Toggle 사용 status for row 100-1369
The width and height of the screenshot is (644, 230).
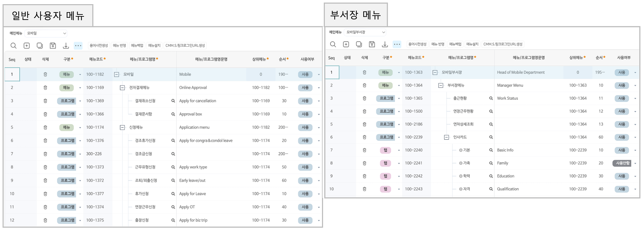pos(305,101)
